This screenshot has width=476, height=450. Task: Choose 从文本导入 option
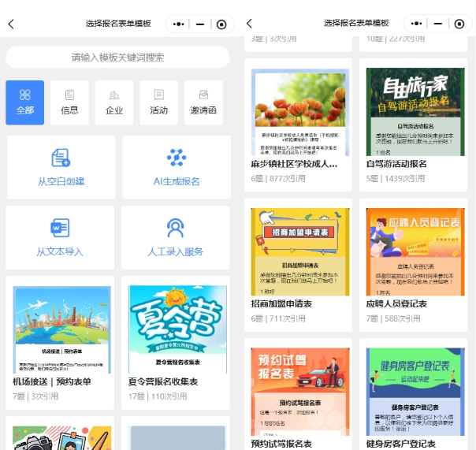(x=60, y=237)
